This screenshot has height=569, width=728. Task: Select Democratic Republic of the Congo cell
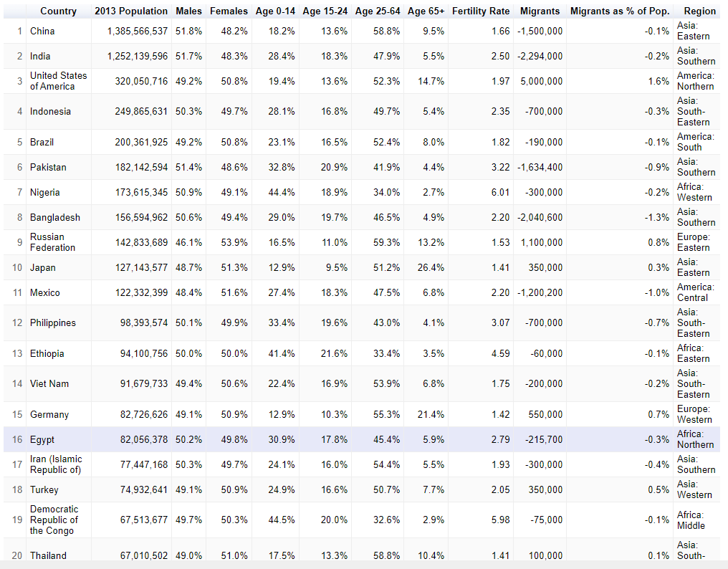(54, 520)
